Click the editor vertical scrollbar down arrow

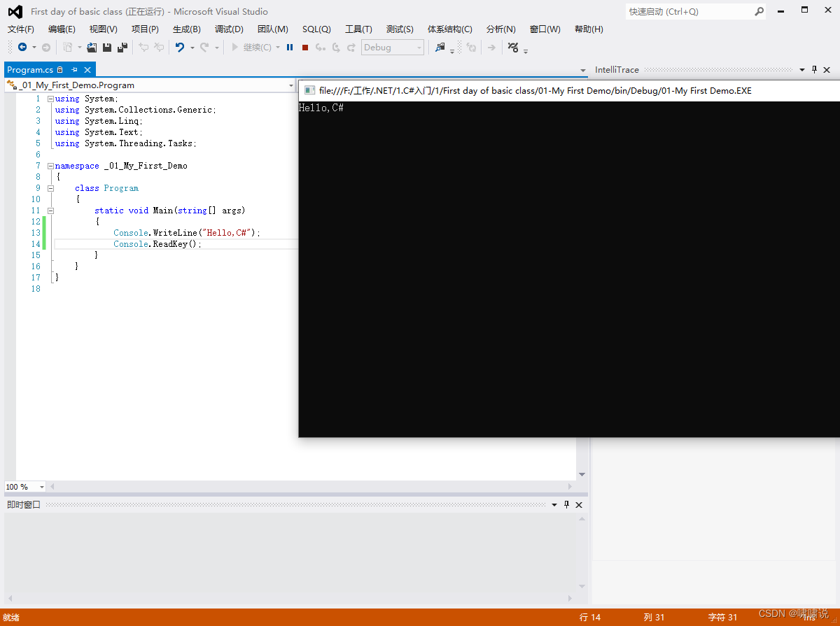(x=582, y=474)
